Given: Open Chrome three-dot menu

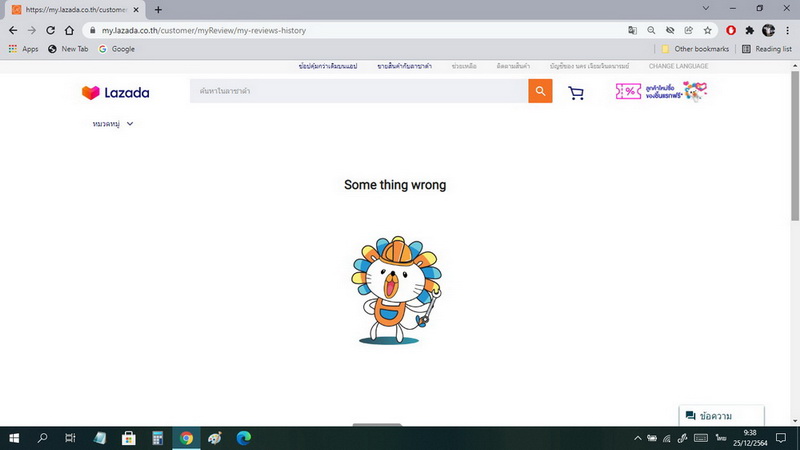Looking at the screenshot, I should (788, 31).
